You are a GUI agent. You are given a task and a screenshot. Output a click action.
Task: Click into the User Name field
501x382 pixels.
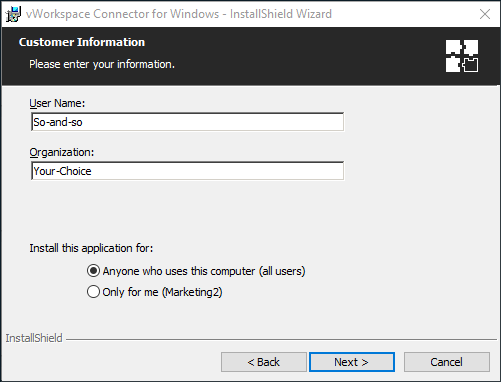tap(187, 122)
